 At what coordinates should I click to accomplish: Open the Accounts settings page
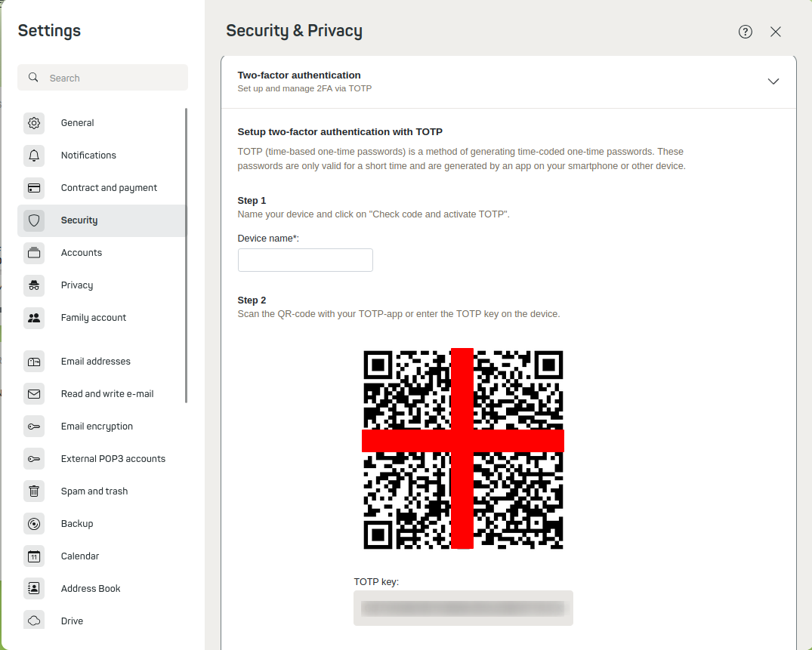(x=82, y=253)
